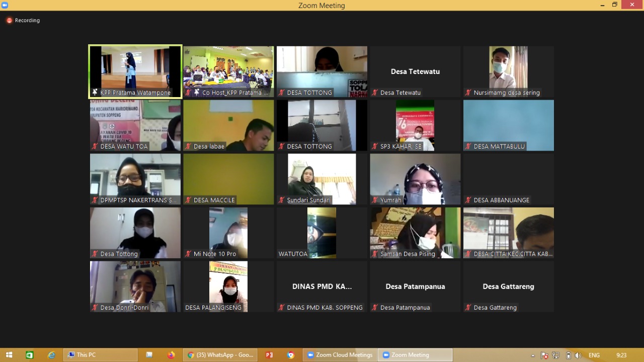Click pin icon on KPP Pratama Watampone tile
The width and height of the screenshot is (644, 362).
95,93
